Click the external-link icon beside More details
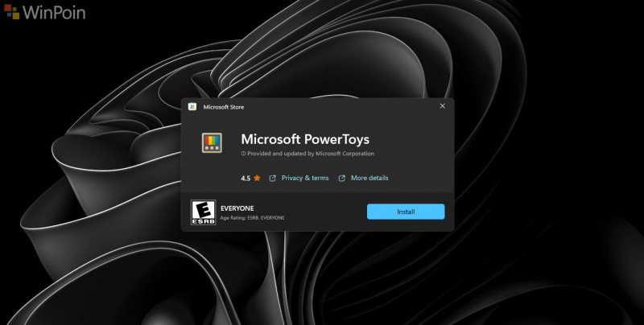Image resolution: width=644 pixels, height=325 pixels. (341, 178)
